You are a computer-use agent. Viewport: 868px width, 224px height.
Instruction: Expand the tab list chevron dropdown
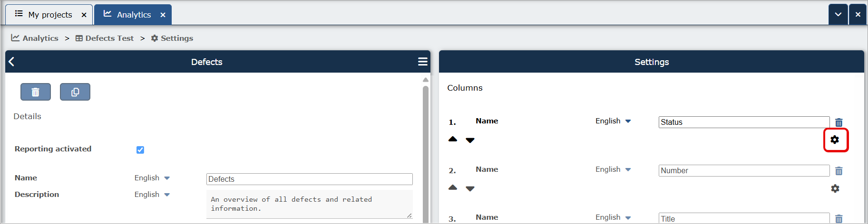click(x=838, y=14)
